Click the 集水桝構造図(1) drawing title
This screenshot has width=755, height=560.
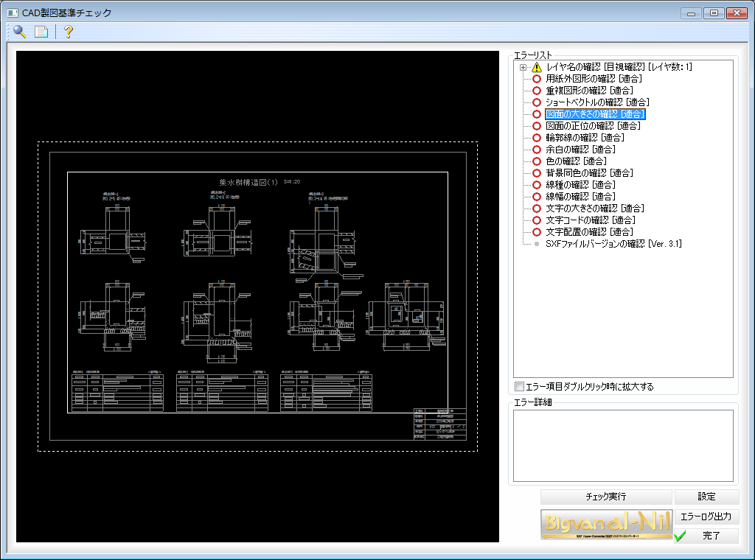pos(248,182)
